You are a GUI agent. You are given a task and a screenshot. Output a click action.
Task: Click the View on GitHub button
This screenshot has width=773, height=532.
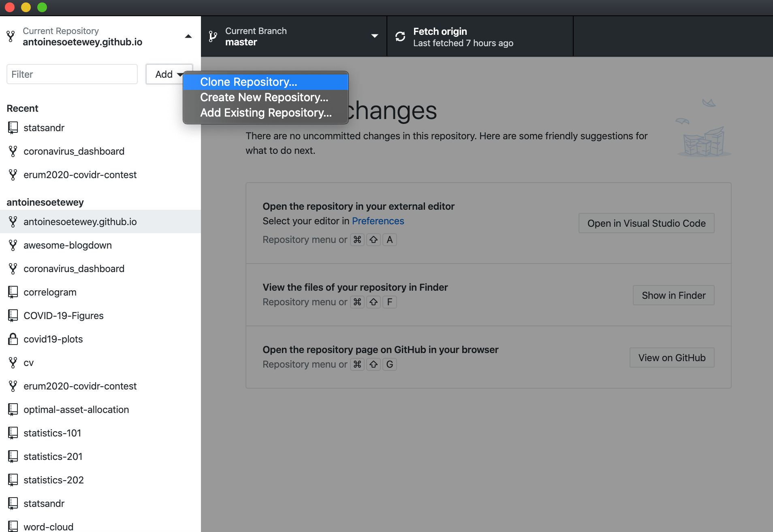[x=672, y=358]
